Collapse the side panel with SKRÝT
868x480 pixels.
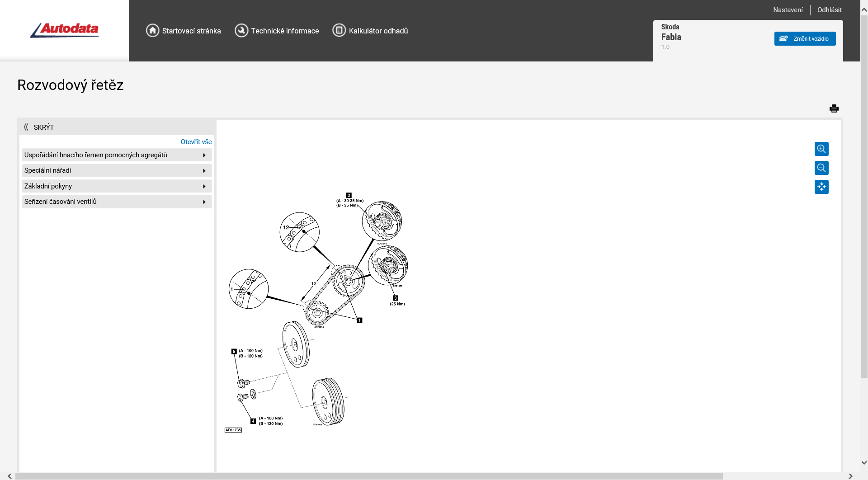39,127
